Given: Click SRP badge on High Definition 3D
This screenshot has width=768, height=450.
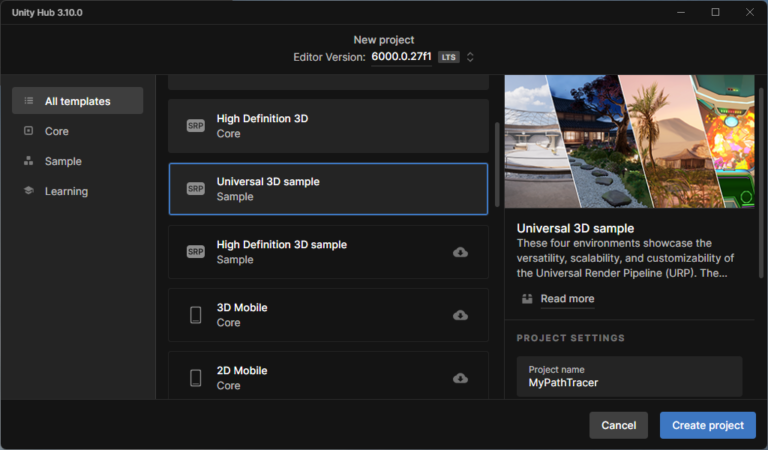Looking at the screenshot, I should click(196, 126).
